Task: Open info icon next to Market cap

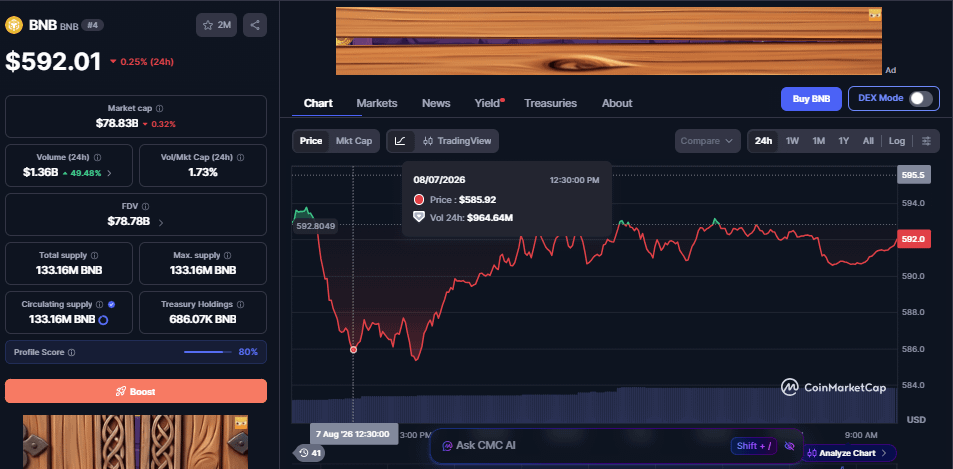Action: pos(160,109)
